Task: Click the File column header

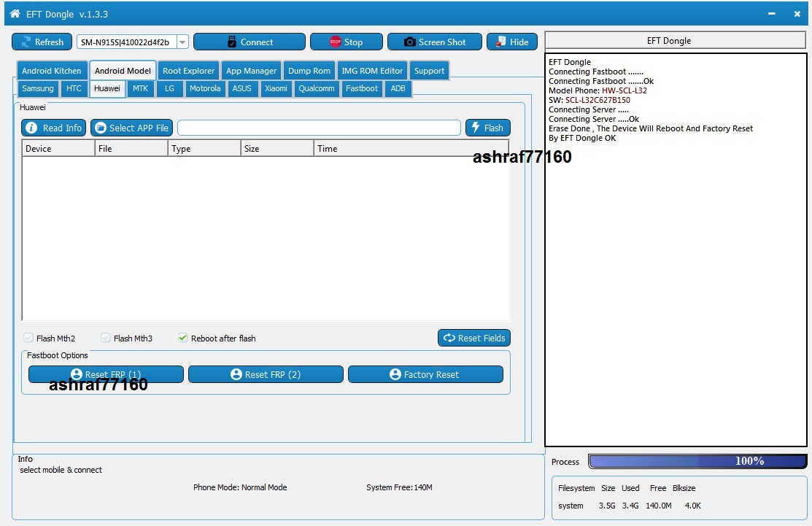Action: [131, 149]
